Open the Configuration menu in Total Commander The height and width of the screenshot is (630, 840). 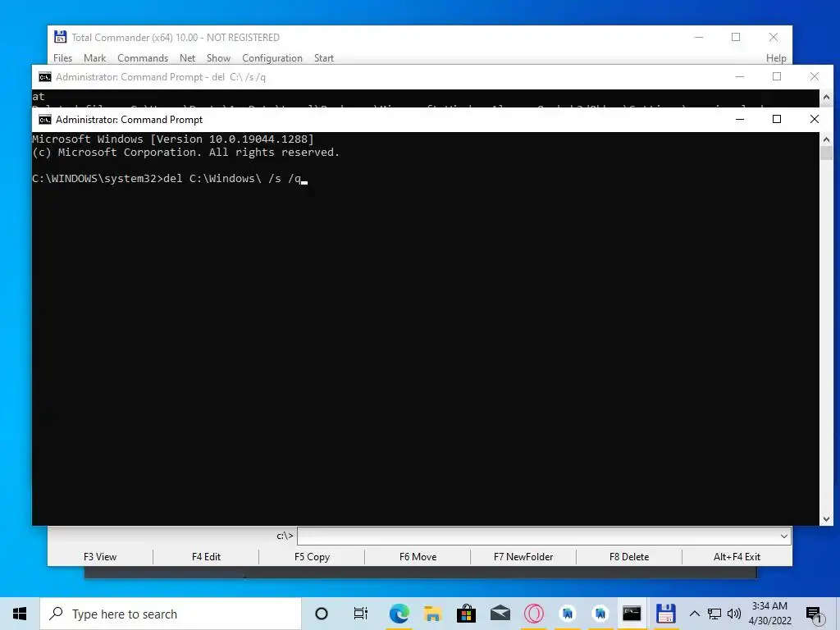[x=272, y=58]
